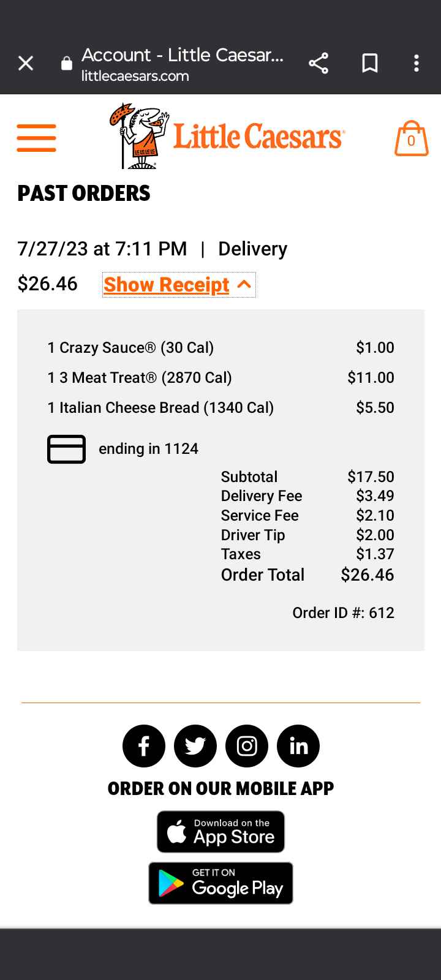View site security lock icon
This screenshot has width=441, height=980.
click(x=67, y=64)
